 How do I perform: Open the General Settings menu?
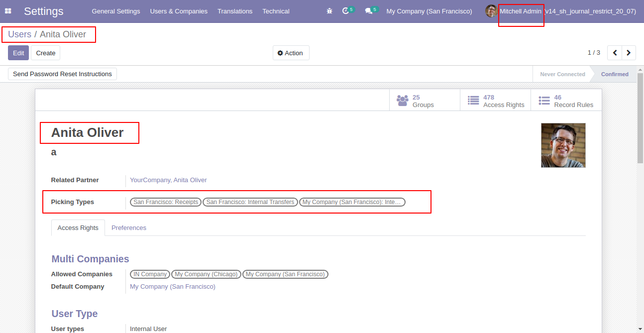[116, 11]
